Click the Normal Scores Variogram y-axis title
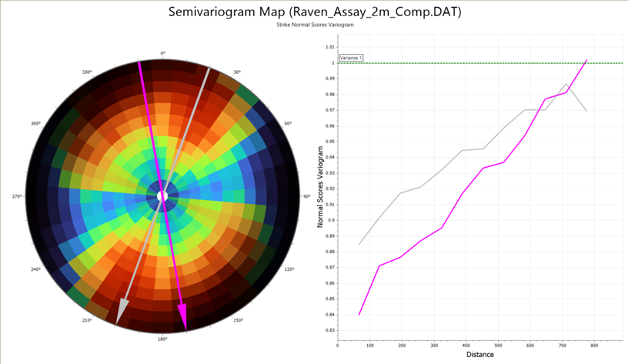 click(321, 197)
